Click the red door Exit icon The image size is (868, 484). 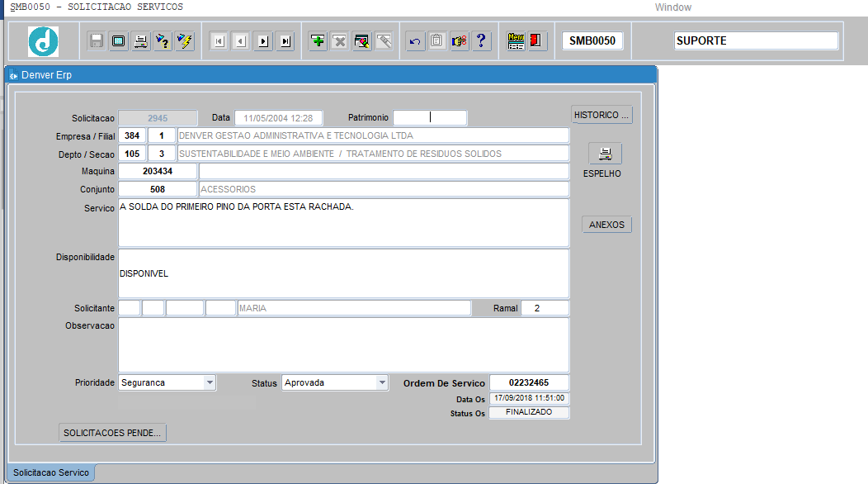pos(535,41)
